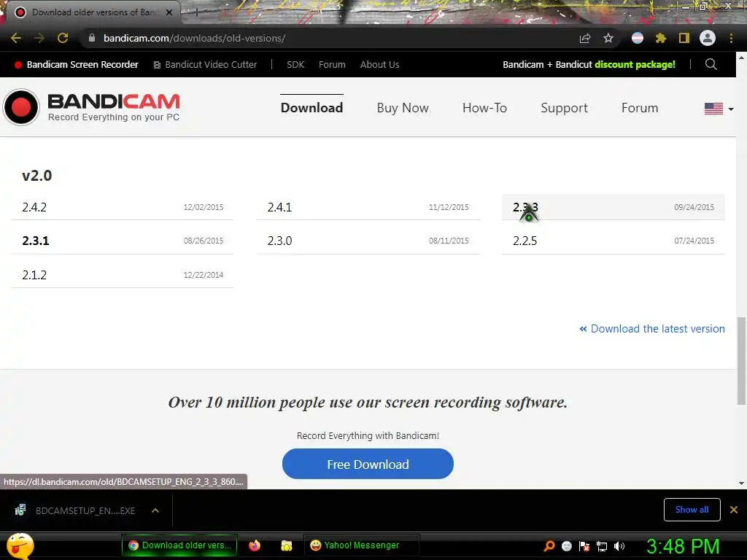This screenshot has height=560, width=747.
Task: Open the Chrome three-dot menu
Action: pos(731,38)
